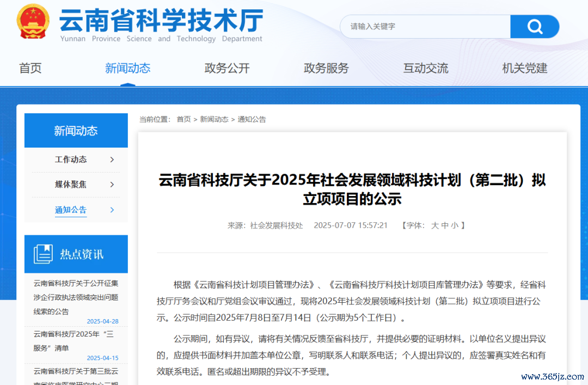Open hot news 云南省科技厅2025年“三服务”清单
Image resolution: width=588 pixels, height=385 pixels.
click(x=73, y=341)
